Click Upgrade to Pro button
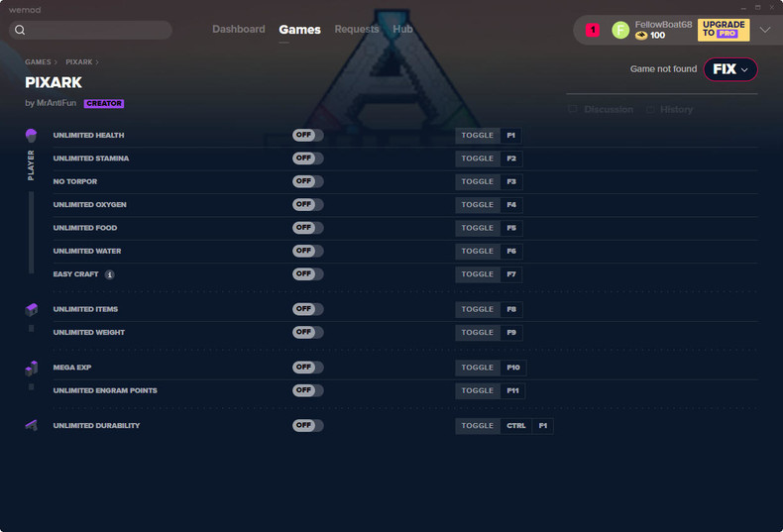Viewport: 783px width, 532px height. click(724, 30)
